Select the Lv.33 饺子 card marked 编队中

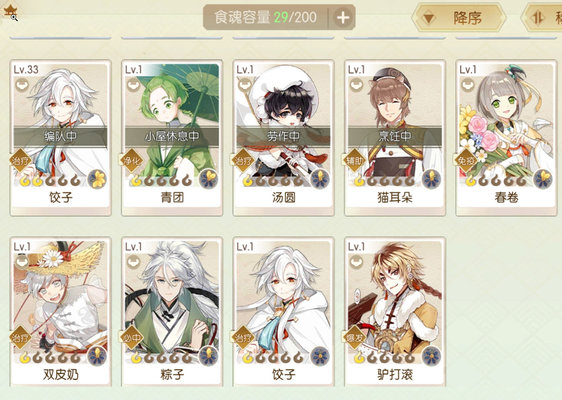point(61,138)
